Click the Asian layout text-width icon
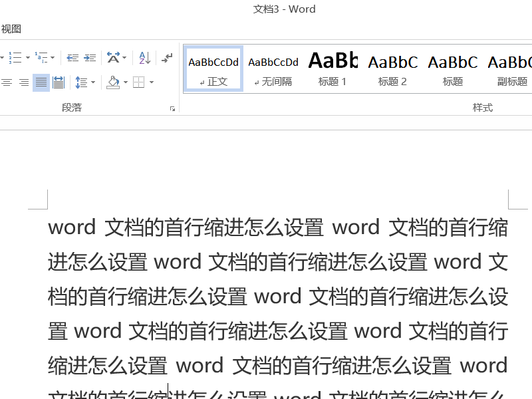The width and height of the screenshot is (532, 399). (x=113, y=58)
